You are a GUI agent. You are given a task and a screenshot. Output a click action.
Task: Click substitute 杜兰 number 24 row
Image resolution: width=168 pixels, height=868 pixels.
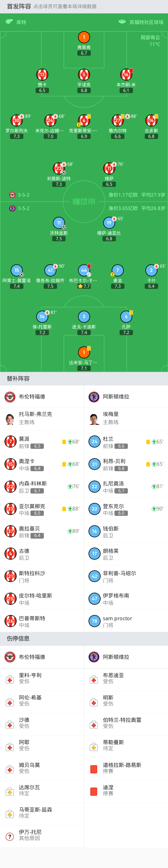coord(126,442)
